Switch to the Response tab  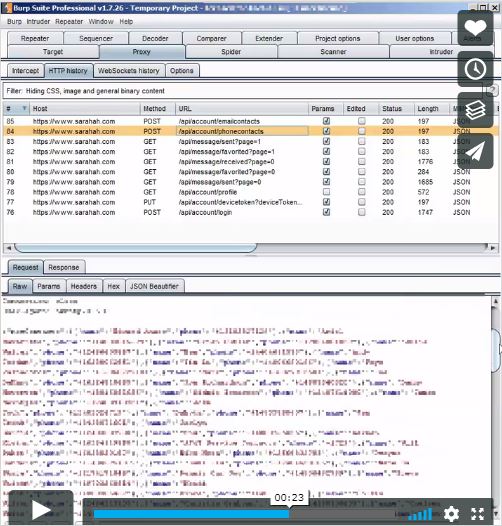pyautogui.click(x=64, y=267)
